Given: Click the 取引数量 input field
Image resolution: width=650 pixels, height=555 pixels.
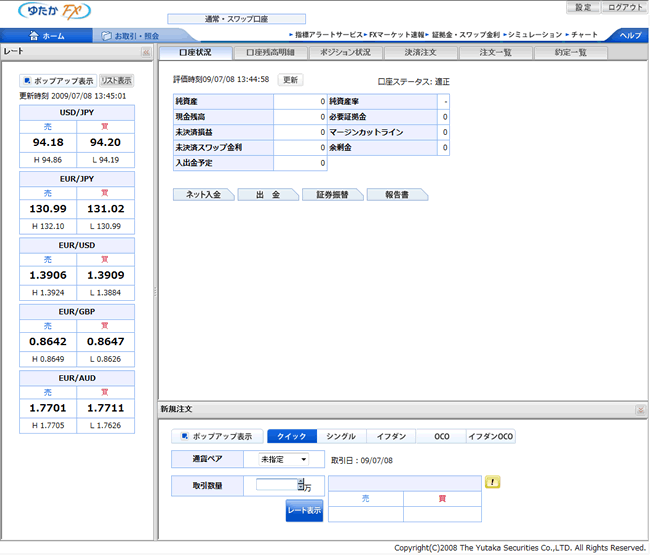Looking at the screenshot, I should (276, 484).
